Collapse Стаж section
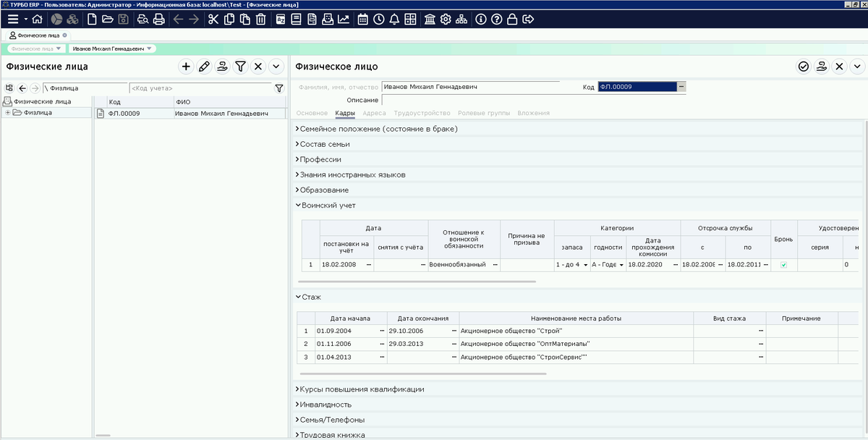 (x=297, y=297)
